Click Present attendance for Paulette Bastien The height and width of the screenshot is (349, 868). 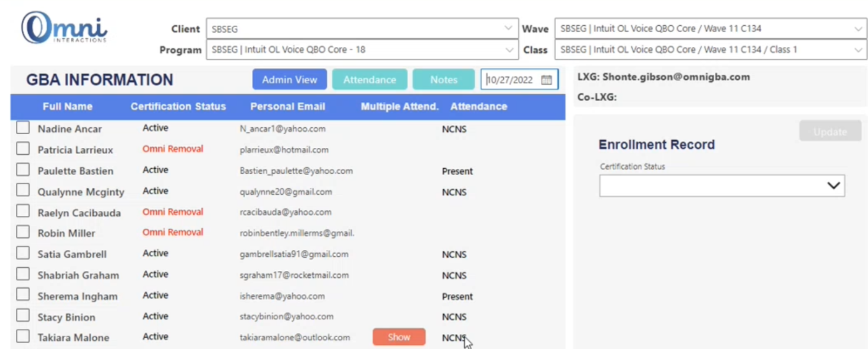[457, 171]
